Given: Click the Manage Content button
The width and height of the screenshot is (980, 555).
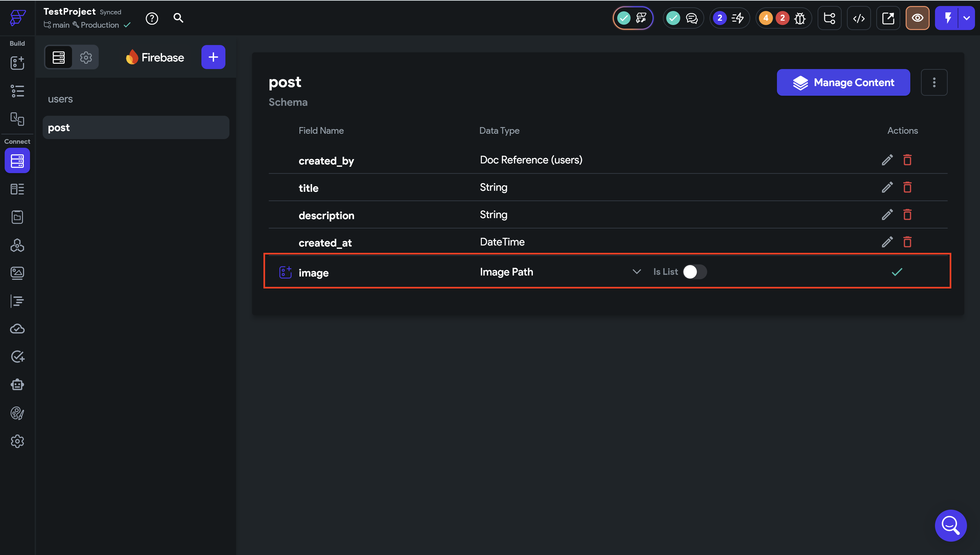Looking at the screenshot, I should [843, 82].
